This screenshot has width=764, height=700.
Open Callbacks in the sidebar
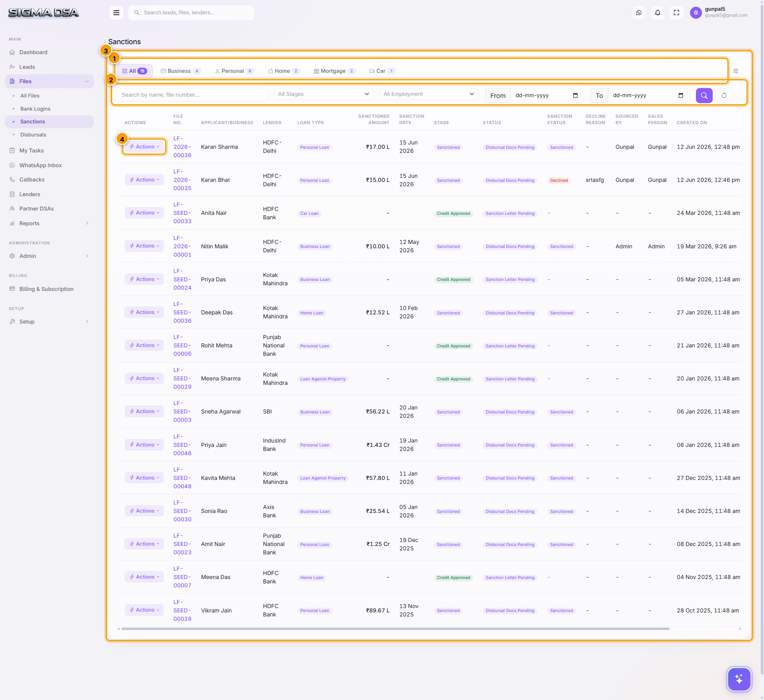(49, 179)
